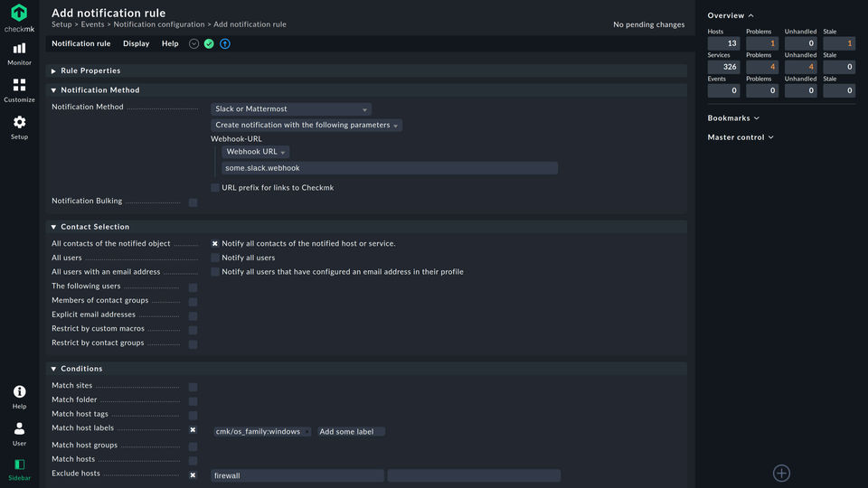Open the Help info icon
Screen dimensions: 868x488
pyautogui.click(x=19, y=396)
